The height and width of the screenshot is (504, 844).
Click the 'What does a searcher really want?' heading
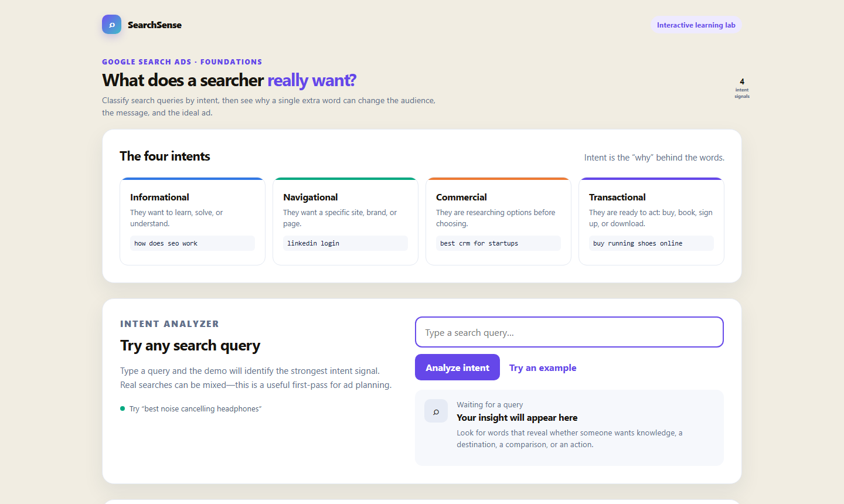point(229,80)
